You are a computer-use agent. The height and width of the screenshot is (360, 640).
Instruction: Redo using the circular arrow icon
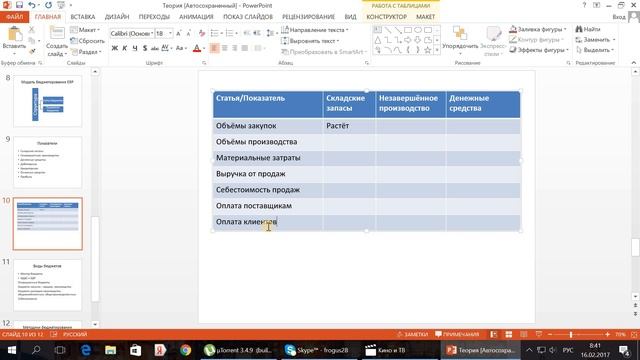(x=49, y=5)
